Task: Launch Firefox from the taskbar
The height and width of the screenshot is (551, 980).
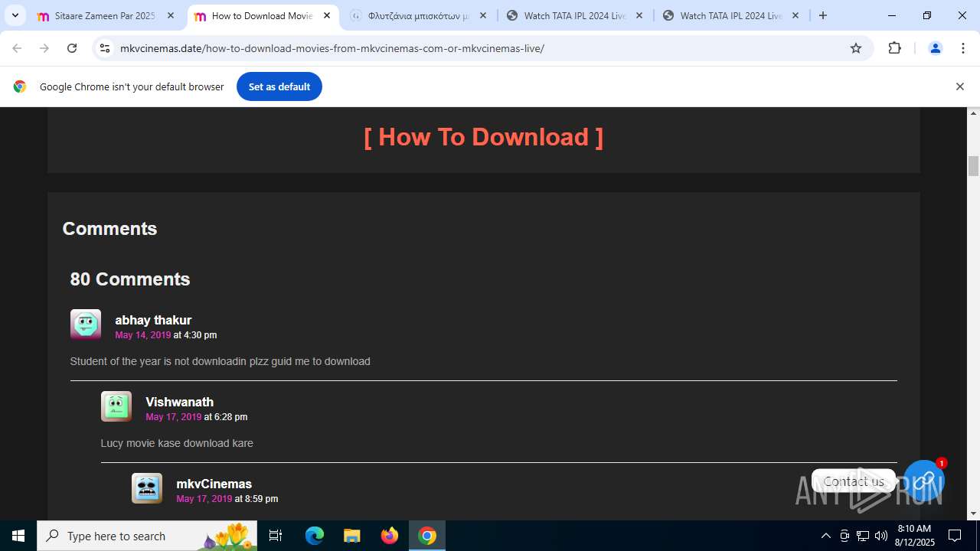Action: pos(390,536)
